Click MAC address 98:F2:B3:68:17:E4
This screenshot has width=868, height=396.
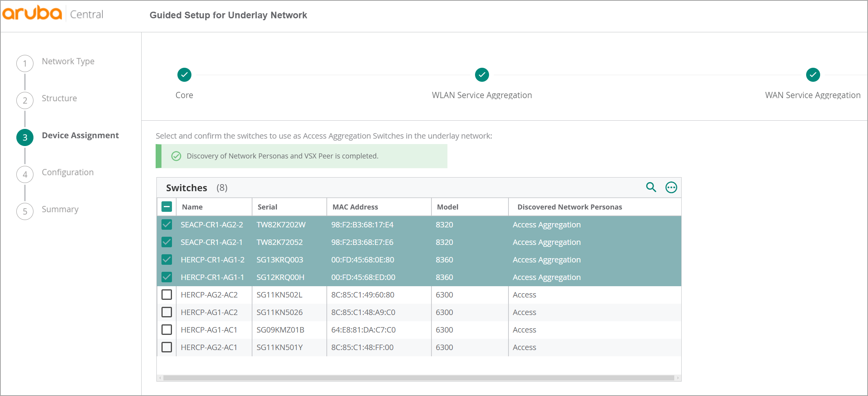[362, 225]
